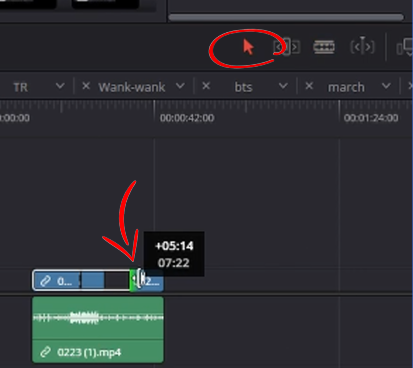Jump to 00:01:24:00 on the timeline ruler
The height and width of the screenshot is (368, 413).
[371, 118]
